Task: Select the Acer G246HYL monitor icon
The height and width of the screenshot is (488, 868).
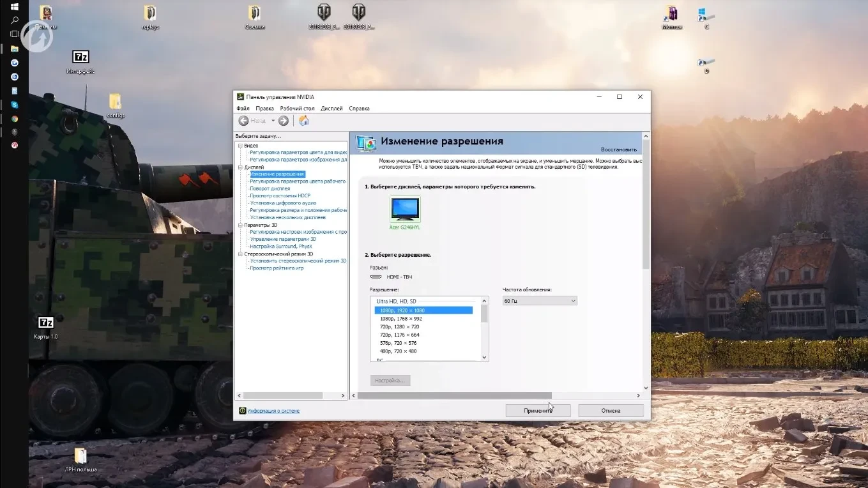Action: point(405,210)
